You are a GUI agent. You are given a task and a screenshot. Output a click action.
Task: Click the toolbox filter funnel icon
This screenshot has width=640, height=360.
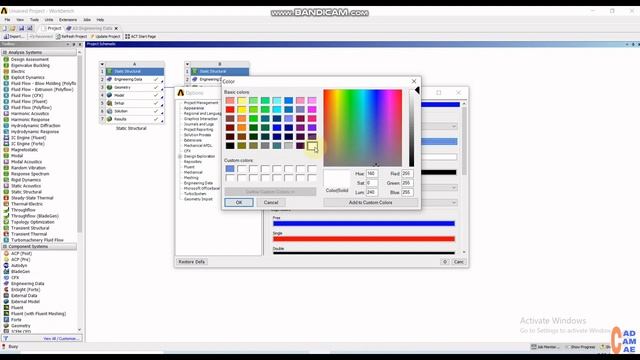pos(5,338)
